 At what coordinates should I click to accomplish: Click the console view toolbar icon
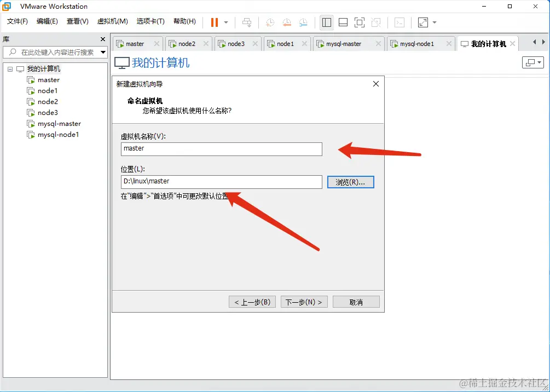(x=400, y=22)
